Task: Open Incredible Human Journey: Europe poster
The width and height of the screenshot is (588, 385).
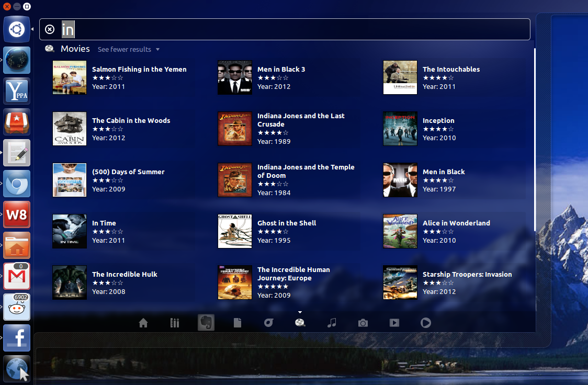Action: coord(235,282)
